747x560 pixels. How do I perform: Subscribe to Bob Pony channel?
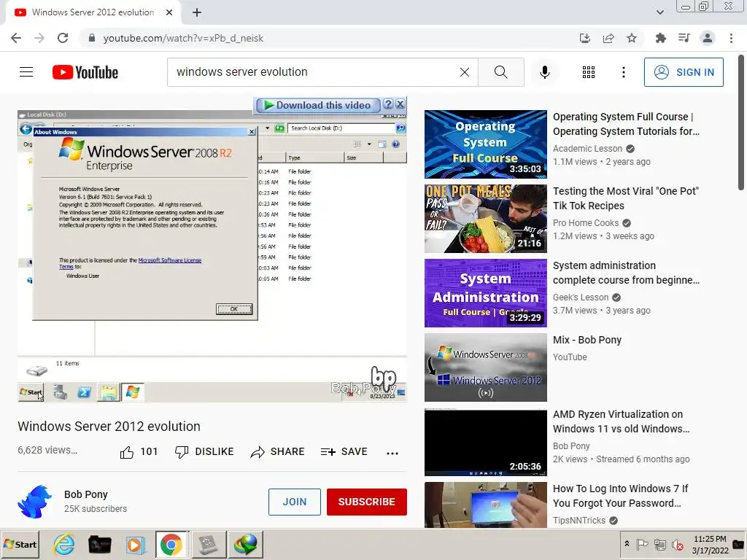[x=366, y=502]
